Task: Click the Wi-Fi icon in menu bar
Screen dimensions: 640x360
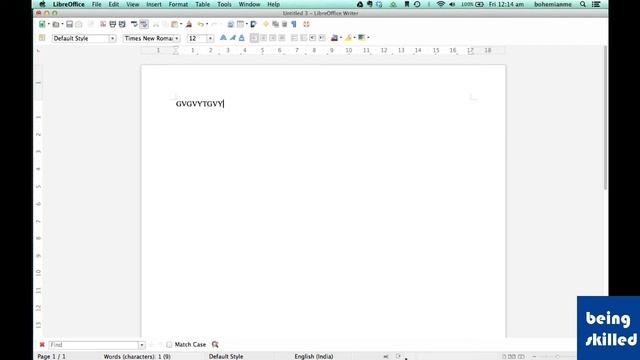Action: (x=440, y=4)
